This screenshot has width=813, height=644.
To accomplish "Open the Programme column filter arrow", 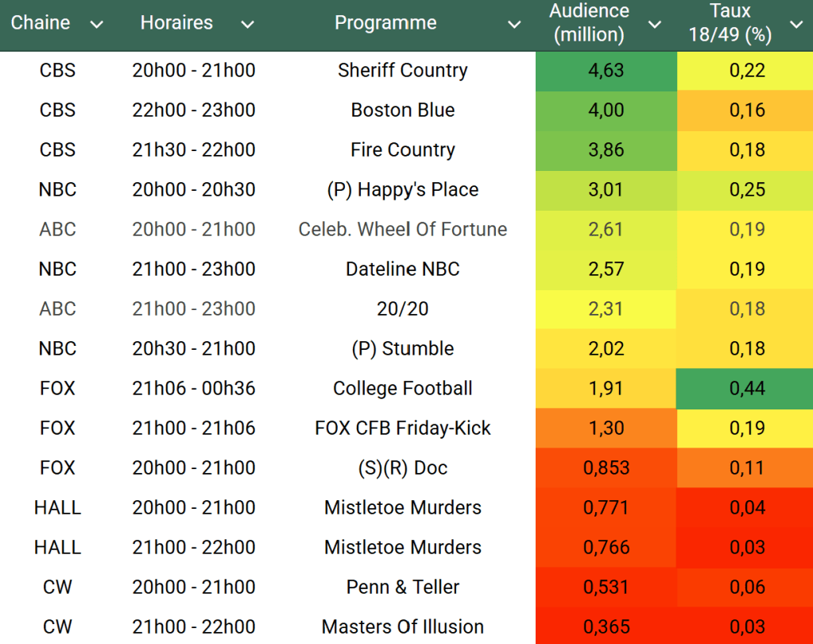I will click(x=514, y=25).
